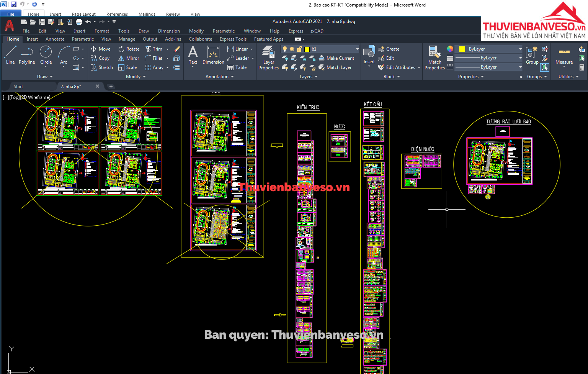Viewport: 588px width, 374px height.
Task: Click the Match Properties tool
Action: click(434, 57)
